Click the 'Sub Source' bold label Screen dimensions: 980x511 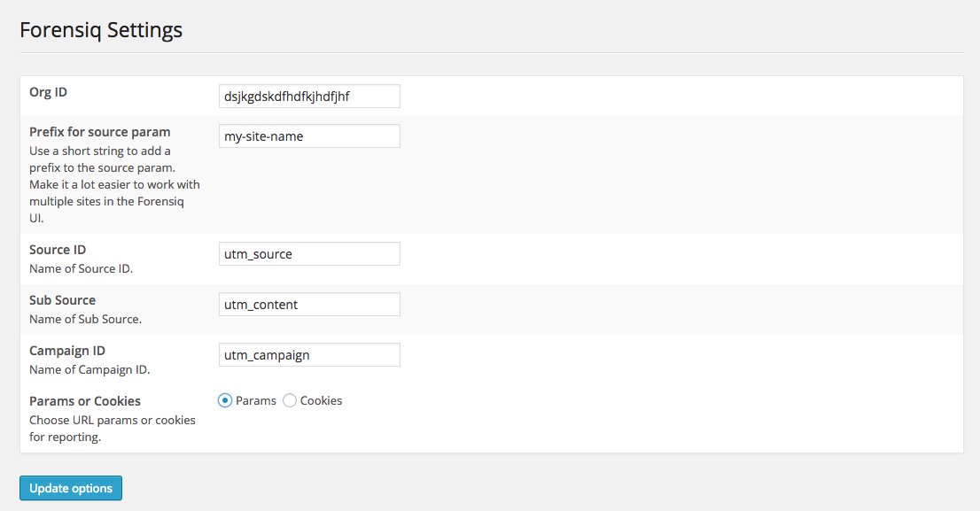(x=63, y=300)
